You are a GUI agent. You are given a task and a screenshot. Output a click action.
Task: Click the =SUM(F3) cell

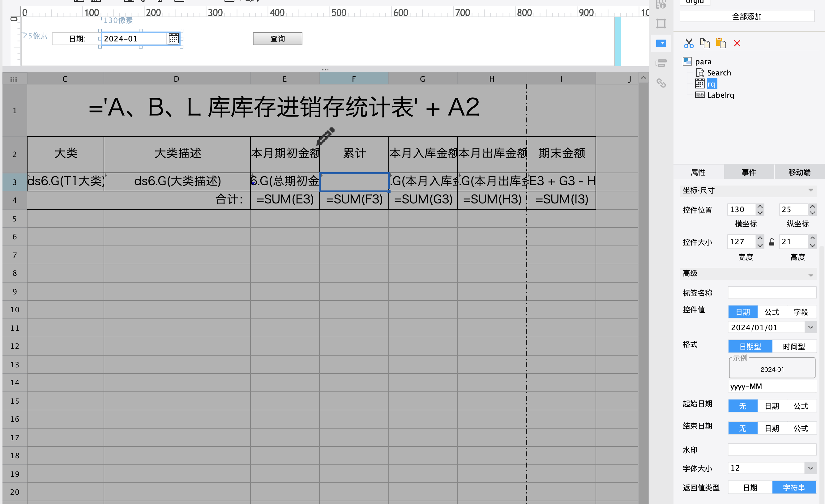click(x=354, y=200)
